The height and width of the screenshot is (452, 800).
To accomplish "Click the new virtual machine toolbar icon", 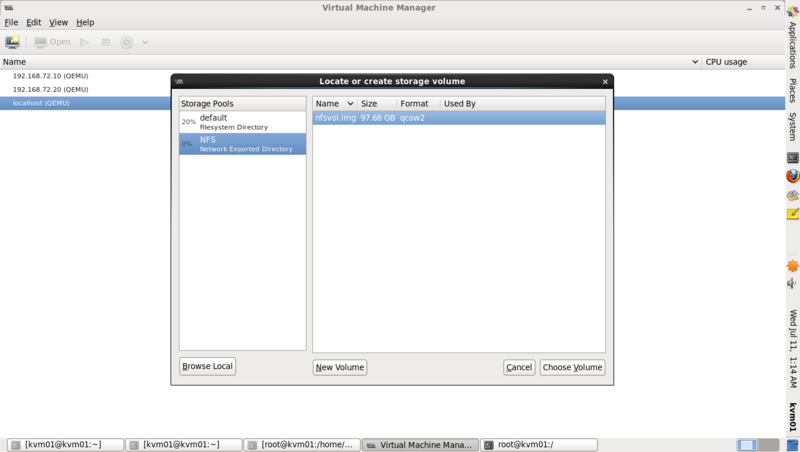I will click(x=12, y=42).
